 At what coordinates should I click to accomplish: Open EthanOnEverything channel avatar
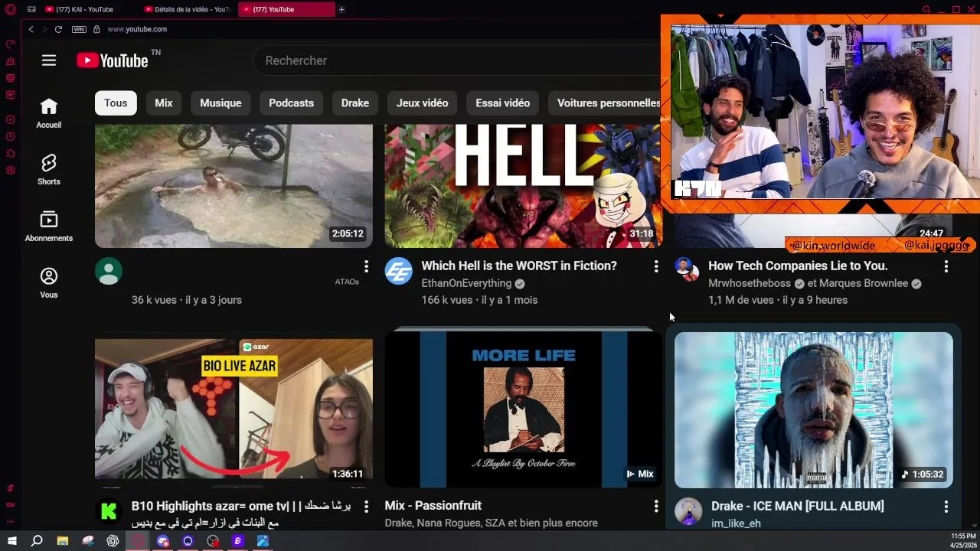tap(398, 271)
